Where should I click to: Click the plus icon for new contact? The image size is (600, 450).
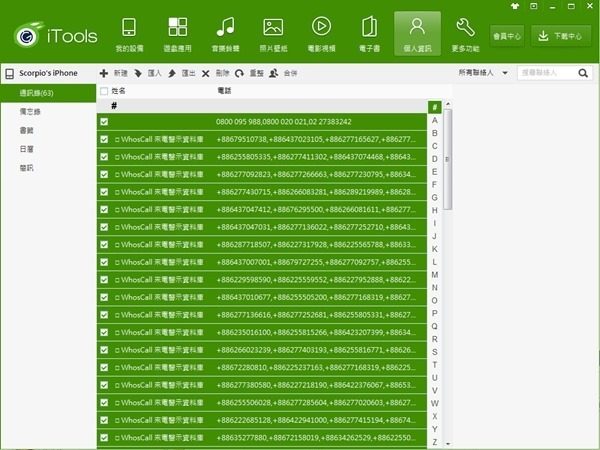point(104,73)
